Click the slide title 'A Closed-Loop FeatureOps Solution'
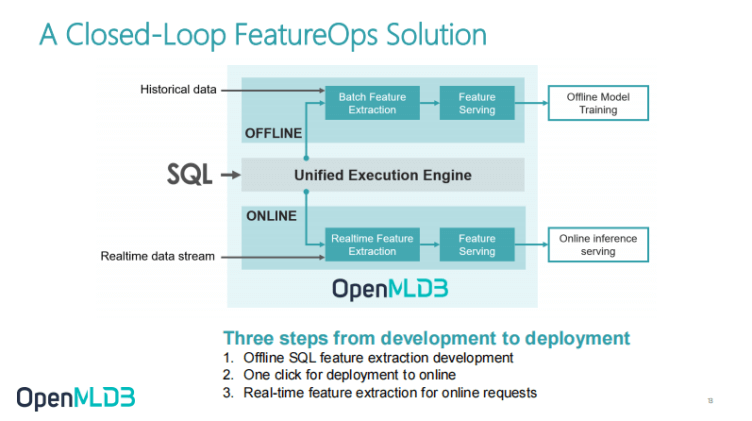The height and width of the screenshot is (421, 752). [x=263, y=35]
